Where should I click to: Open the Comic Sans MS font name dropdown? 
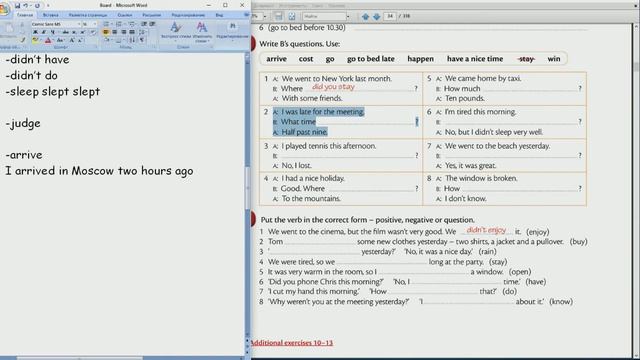(x=79, y=24)
